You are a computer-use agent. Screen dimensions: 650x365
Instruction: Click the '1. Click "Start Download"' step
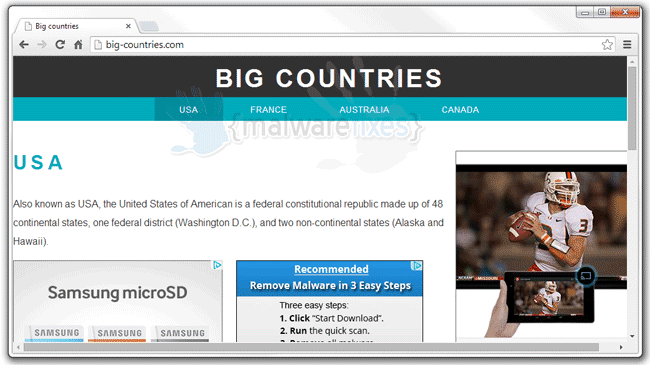point(331,318)
